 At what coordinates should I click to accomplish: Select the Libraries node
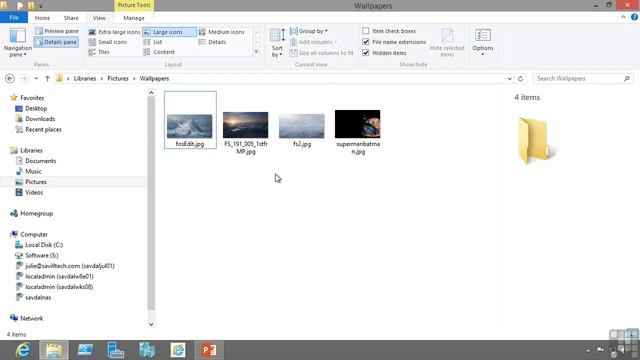[31, 151]
